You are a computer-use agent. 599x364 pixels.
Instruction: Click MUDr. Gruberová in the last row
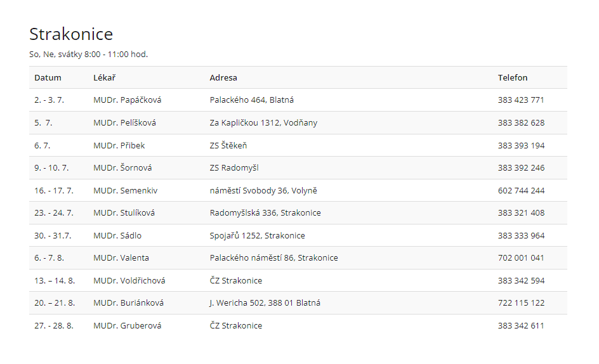[127, 326]
